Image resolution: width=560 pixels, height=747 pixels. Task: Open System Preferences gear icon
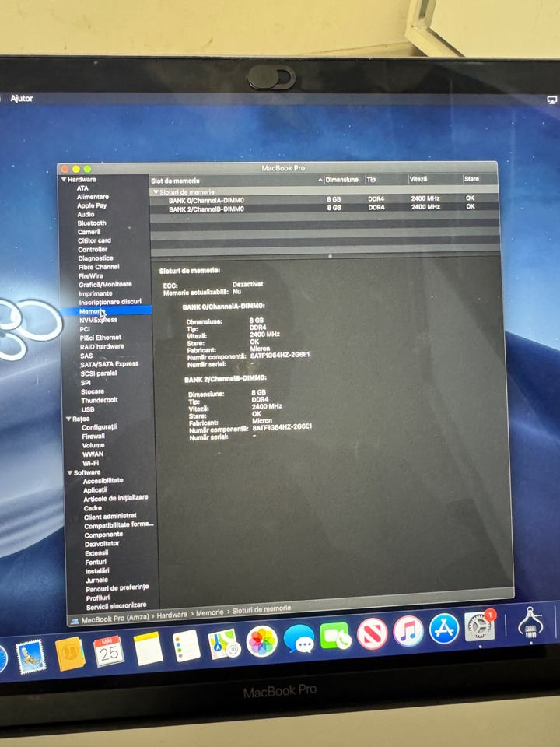click(480, 626)
